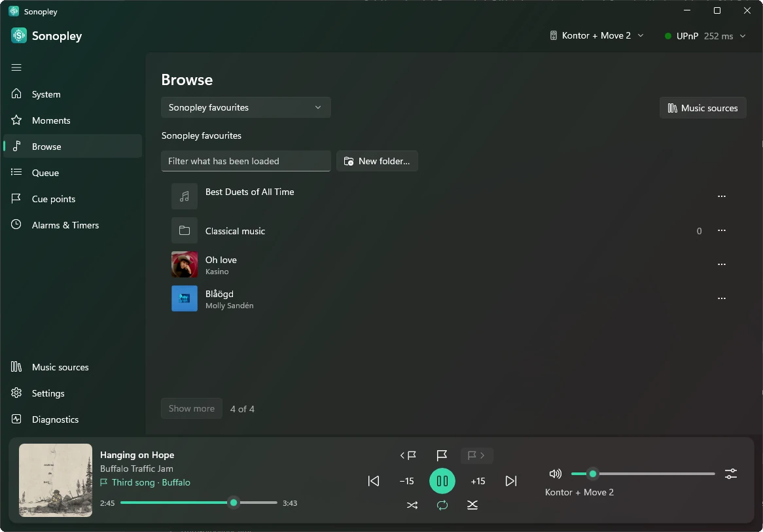Click the Blåögd album thumbnail

pos(185,298)
